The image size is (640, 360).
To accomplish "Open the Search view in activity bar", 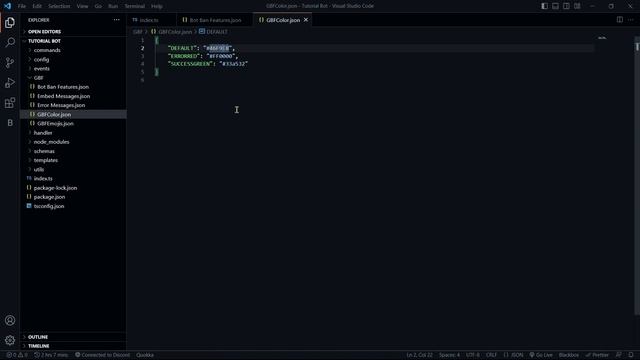I will coord(10,42).
